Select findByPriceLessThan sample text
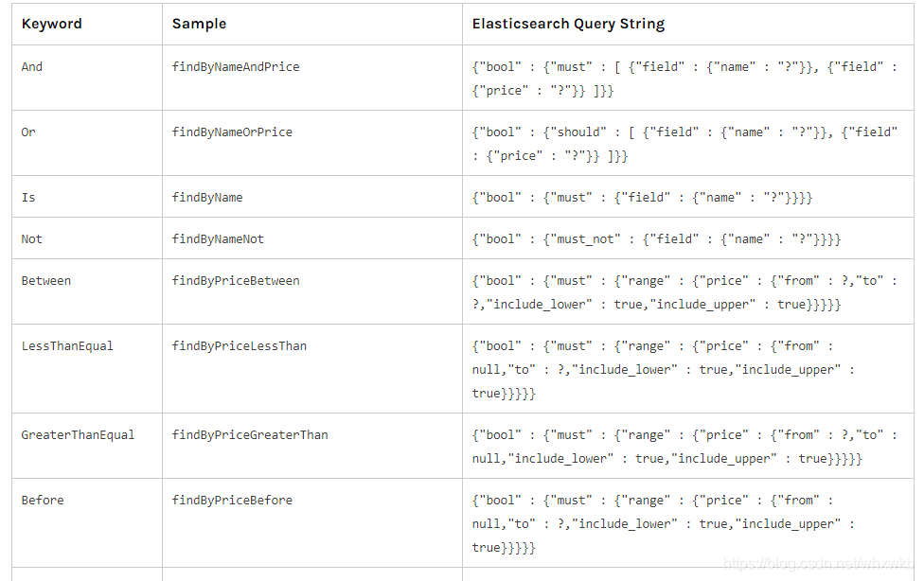 [x=240, y=346]
